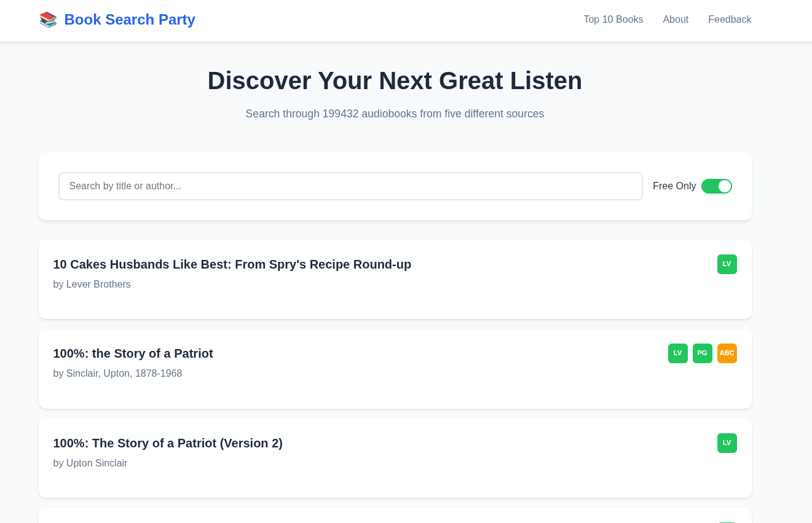This screenshot has height=523, width=812.
Task: Click the search by title or author field
Action: (x=350, y=186)
